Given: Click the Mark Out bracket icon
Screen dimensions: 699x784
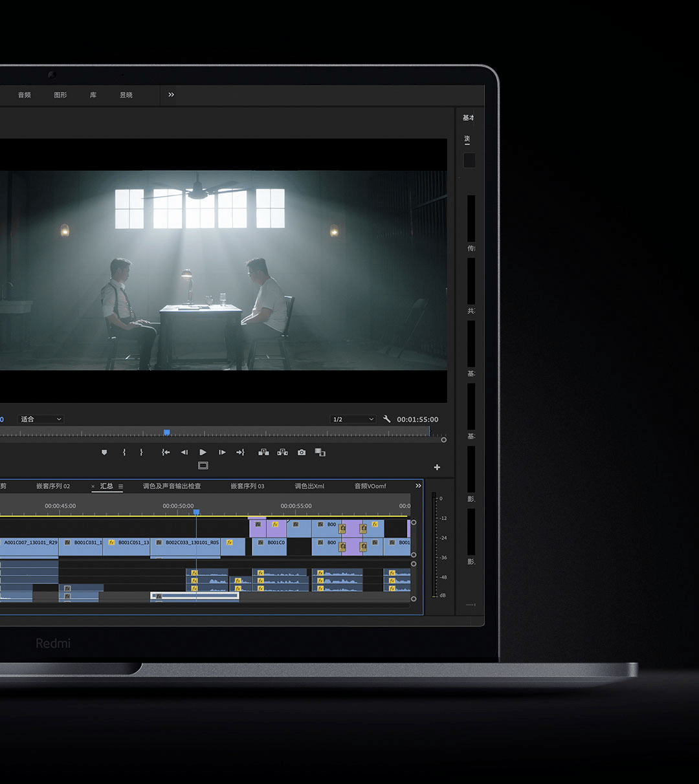Looking at the screenshot, I should click(x=141, y=452).
